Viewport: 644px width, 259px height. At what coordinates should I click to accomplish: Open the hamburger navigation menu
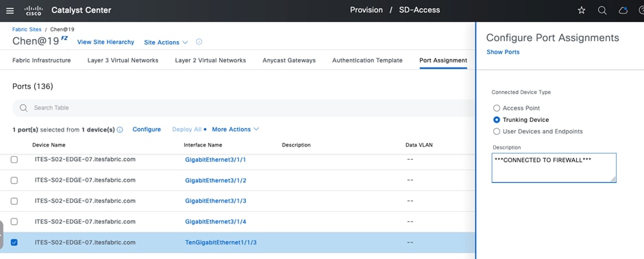10,10
